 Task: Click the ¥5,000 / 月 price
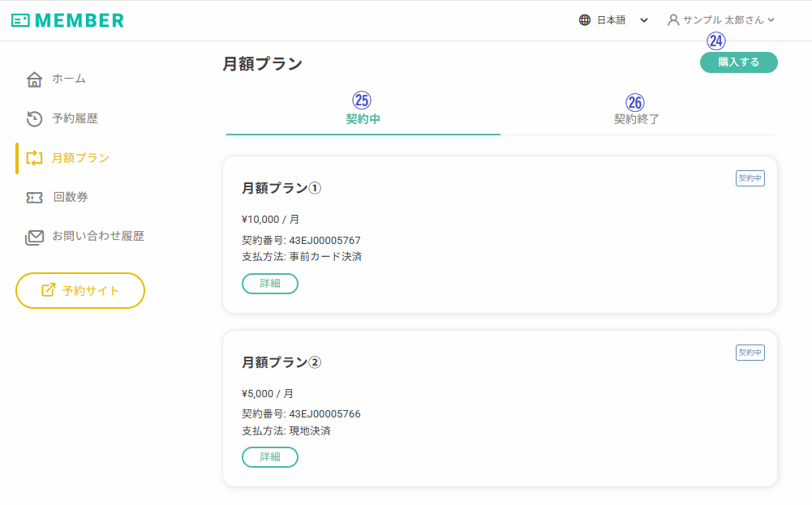[268, 394]
